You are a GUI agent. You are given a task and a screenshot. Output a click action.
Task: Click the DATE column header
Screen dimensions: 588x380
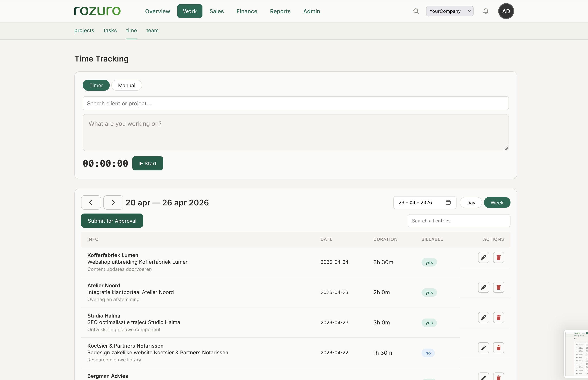click(326, 239)
